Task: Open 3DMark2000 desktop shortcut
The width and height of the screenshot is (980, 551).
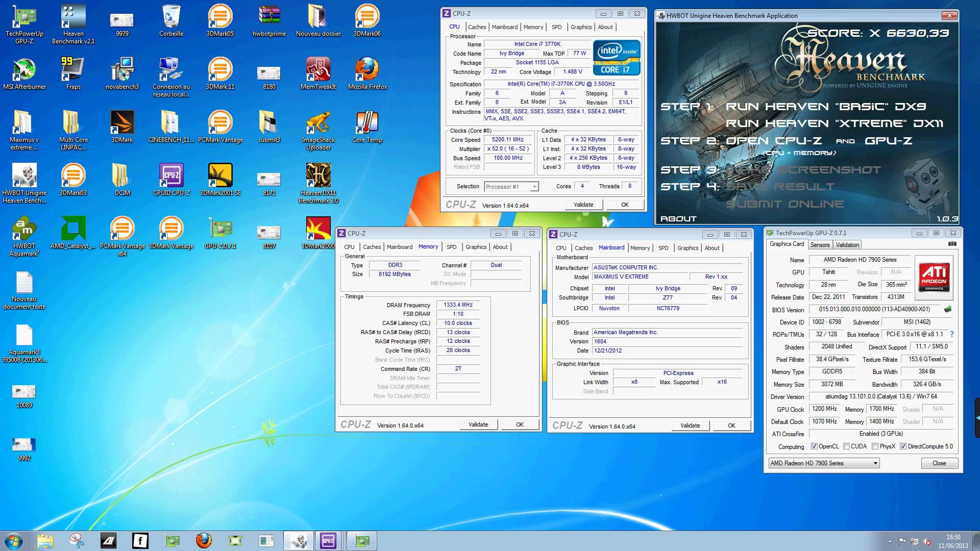Action: [x=318, y=233]
